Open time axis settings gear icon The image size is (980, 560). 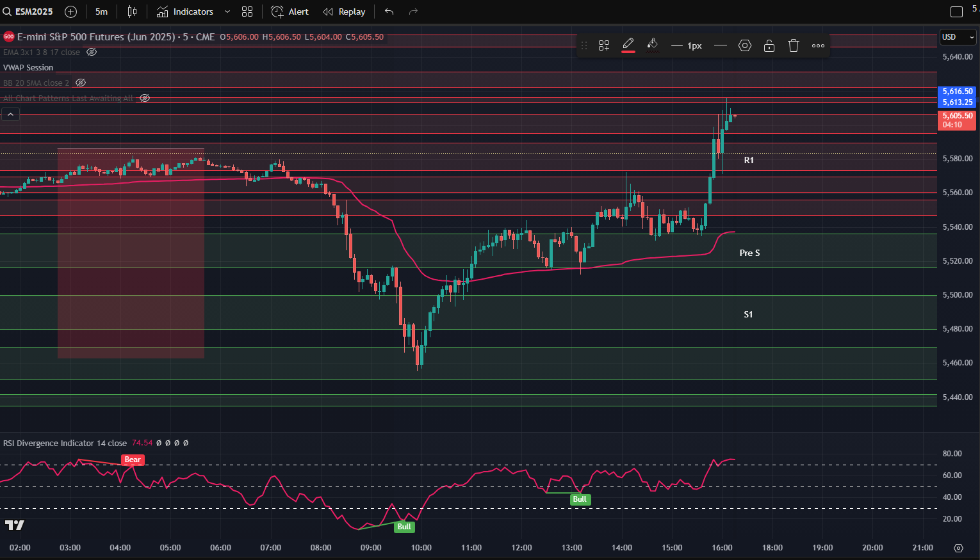click(x=958, y=548)
